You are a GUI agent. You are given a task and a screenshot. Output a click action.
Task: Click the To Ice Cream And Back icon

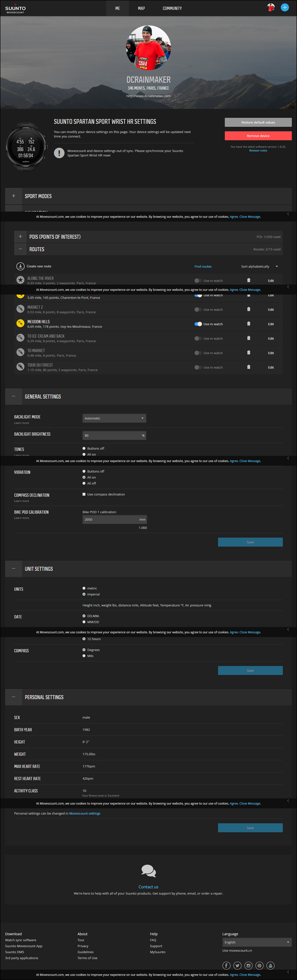20,338
